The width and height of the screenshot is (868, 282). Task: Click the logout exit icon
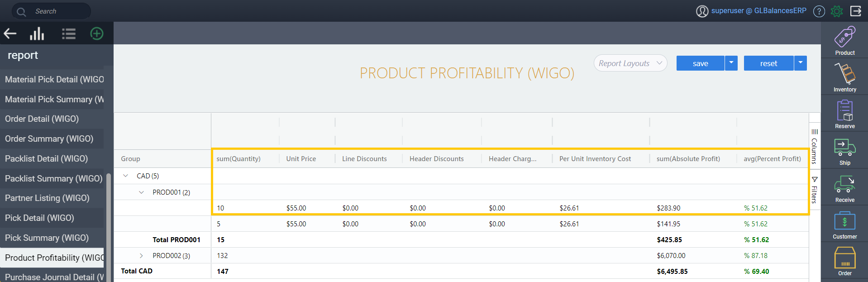pyautogui.click(x=856, y=11)
